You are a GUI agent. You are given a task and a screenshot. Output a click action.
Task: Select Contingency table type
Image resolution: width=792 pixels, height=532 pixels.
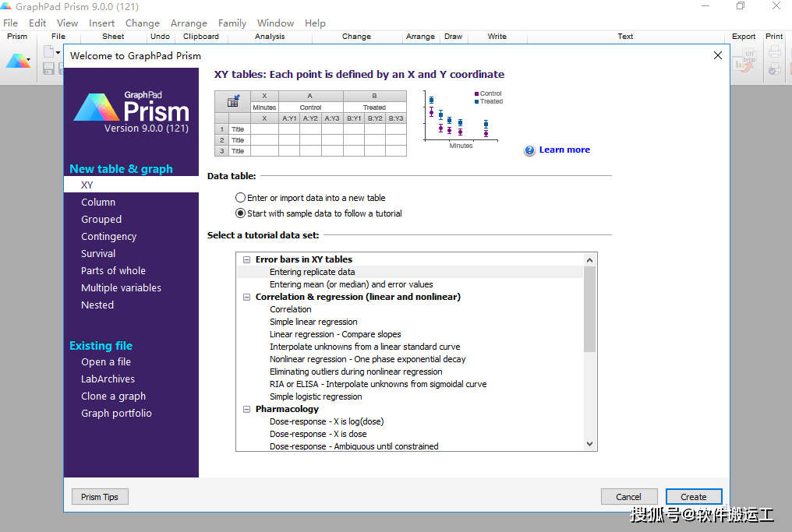(x=108, y=236)
